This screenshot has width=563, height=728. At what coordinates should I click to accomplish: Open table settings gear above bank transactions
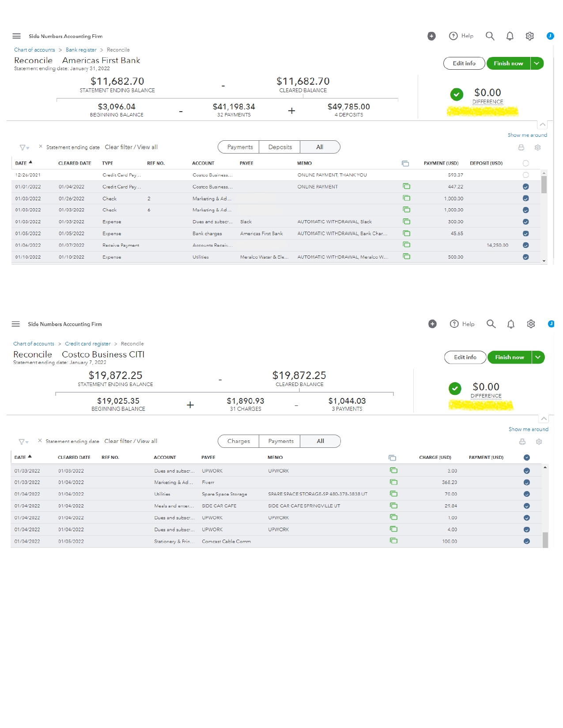tap(537, 148)
